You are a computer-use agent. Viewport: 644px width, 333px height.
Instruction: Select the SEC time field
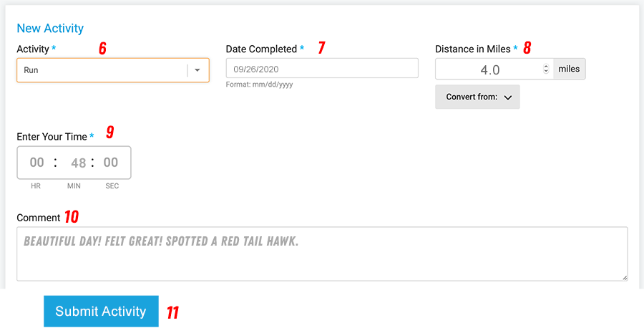111,163
